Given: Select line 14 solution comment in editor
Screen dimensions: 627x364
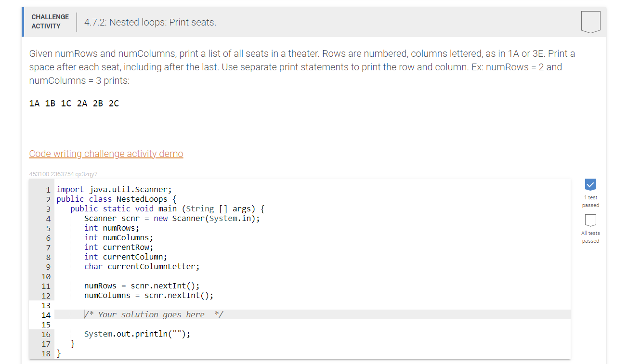Looking at the screenshot, I should (x=153, y=314).
